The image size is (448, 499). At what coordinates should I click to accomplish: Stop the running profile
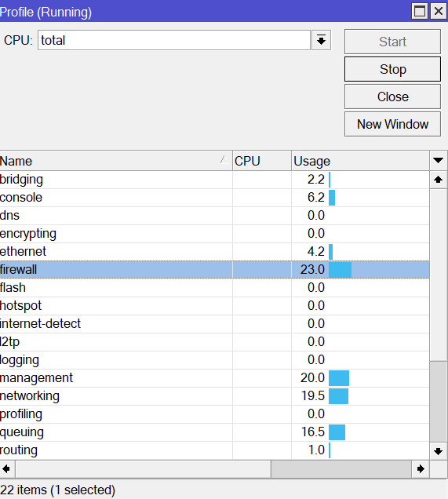coord(392,69)
